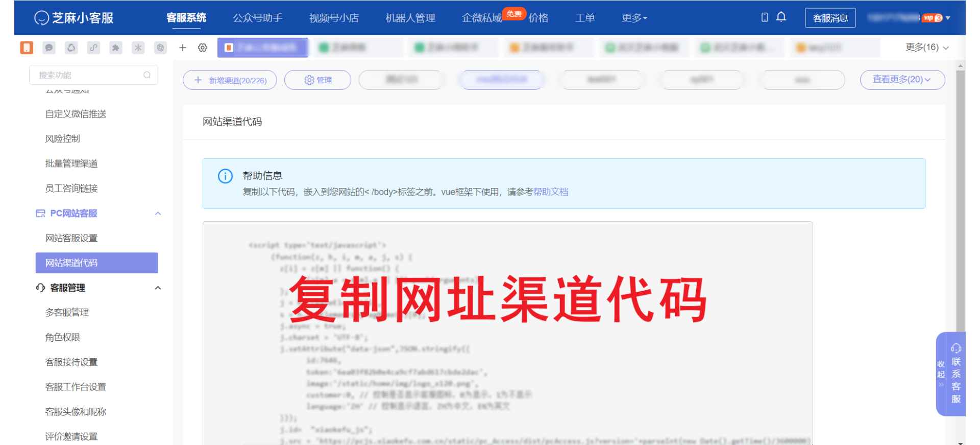This screenshot has height=445, width=980.
Task: Click the info icon in help box
Action: pyautogui.click(x=225, y=176)
